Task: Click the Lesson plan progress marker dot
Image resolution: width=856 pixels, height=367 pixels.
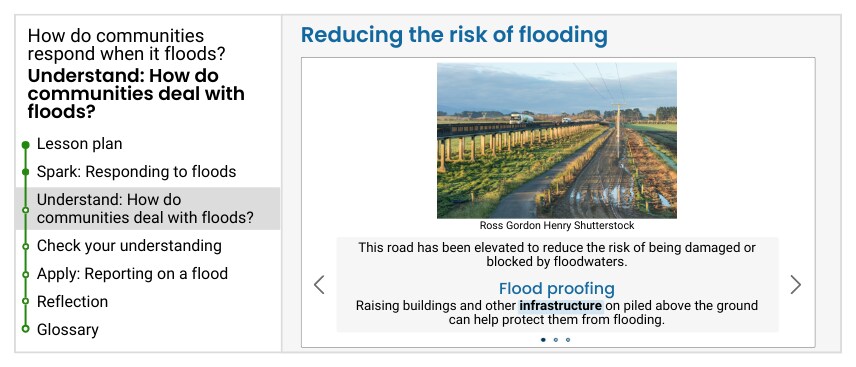Action: tap(25, 145)
